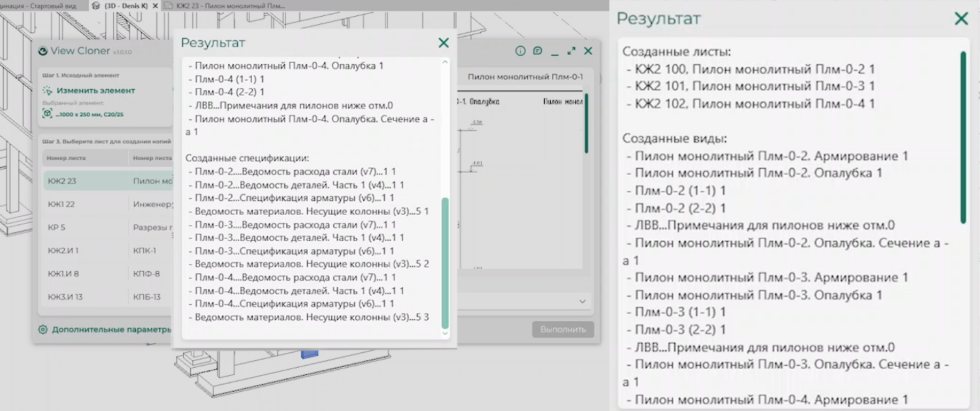Click the View Cloner logo icon

[x=43, y=51]
